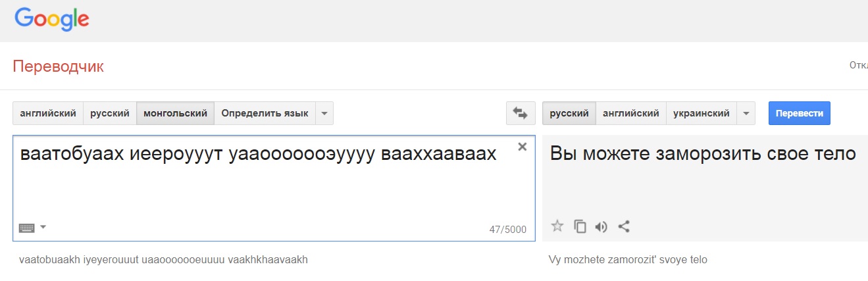Listen to the translation via speaker icon
This screenshot has width=868, height=281.
pyautogui.click(x=601, y=226)
